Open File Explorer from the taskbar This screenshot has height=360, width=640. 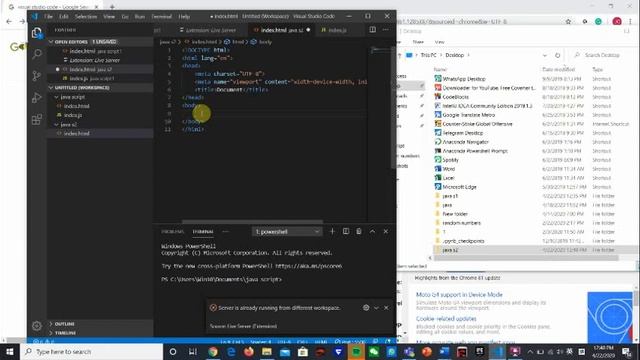coord(267,351)
